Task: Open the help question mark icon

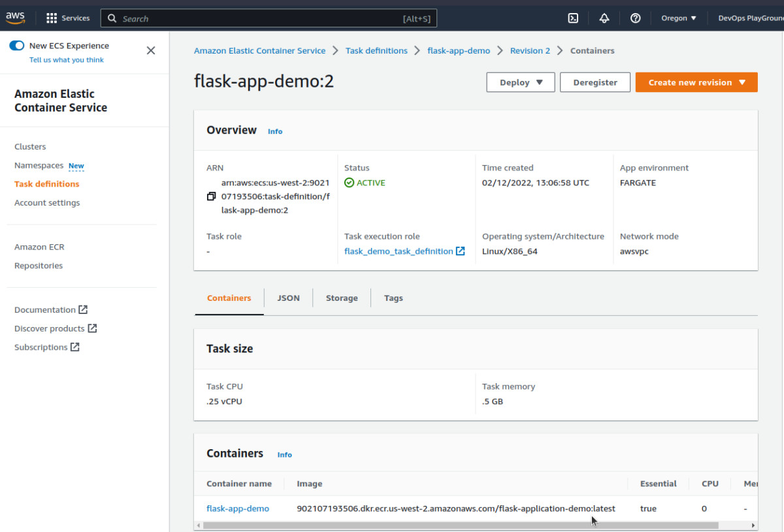Action: [x=635, y=18]
